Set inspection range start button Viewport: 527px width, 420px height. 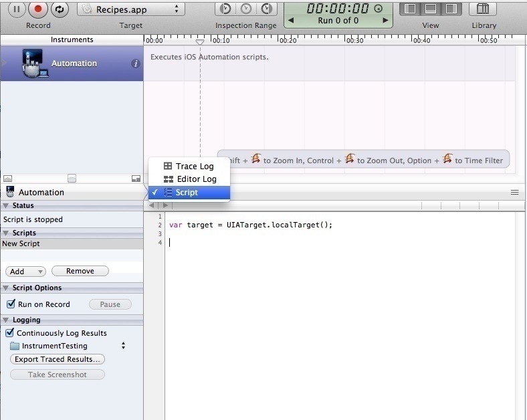pos(225,9)
